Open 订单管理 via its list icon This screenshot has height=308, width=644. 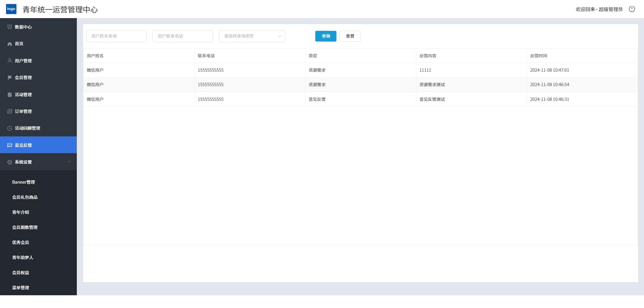(10, 111)
